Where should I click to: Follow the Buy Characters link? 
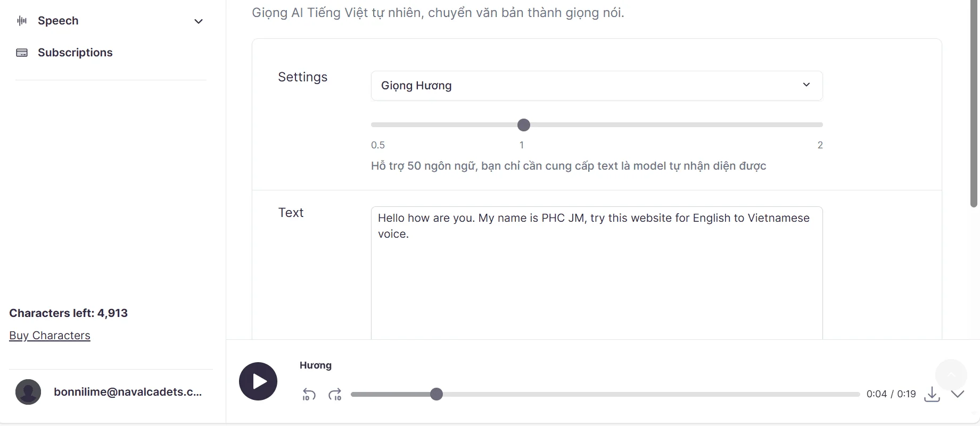pyautogui.click(x=50, y=336)
